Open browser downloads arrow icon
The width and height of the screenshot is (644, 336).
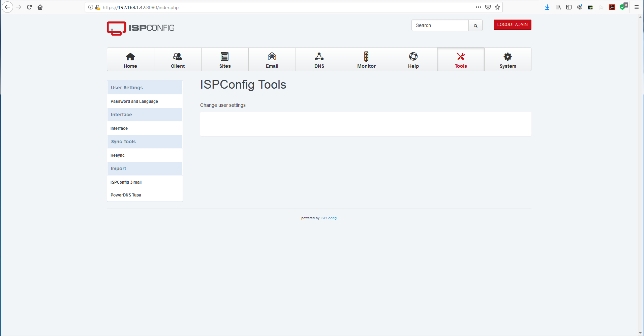[x=547, y=7]
